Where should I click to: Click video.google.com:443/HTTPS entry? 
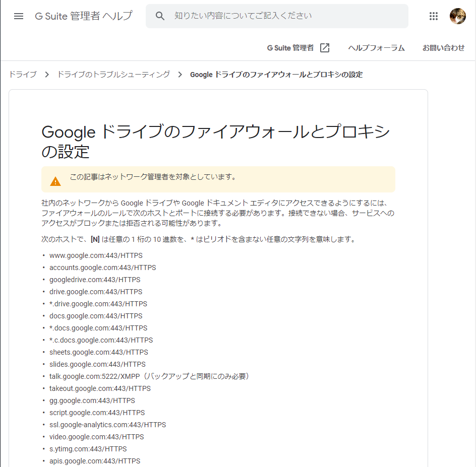pyautogui.click(x=96, y=438)
